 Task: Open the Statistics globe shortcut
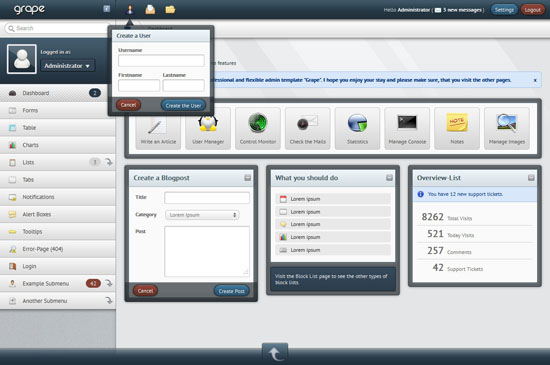click(357, 129)
